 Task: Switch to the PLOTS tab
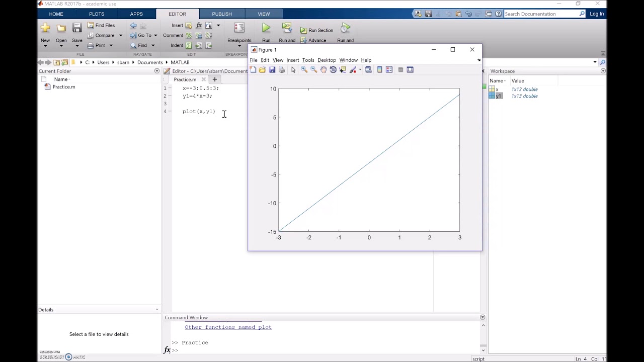pyautogui.click(x=97, y=14)
